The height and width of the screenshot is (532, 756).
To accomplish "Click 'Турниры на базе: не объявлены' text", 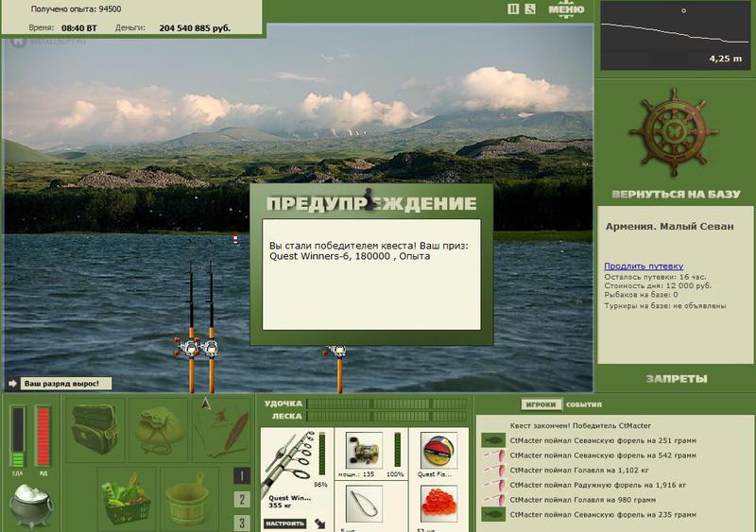I will point(665,306).
